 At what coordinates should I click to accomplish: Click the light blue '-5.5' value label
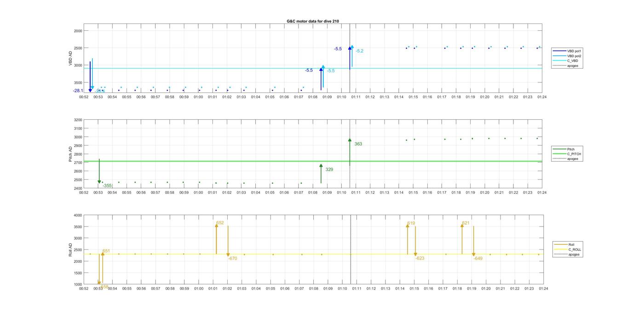331,71
